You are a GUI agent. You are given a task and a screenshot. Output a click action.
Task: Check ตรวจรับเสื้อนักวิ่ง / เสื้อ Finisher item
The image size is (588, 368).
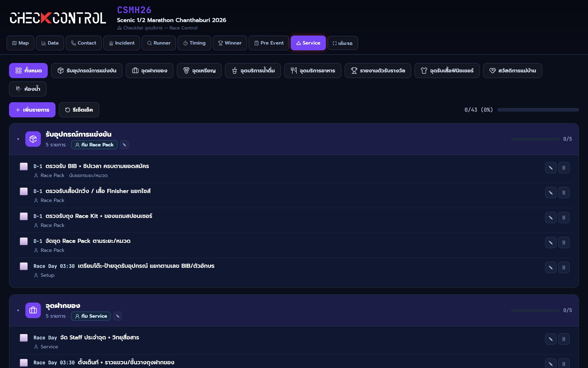tap(23, 191)
